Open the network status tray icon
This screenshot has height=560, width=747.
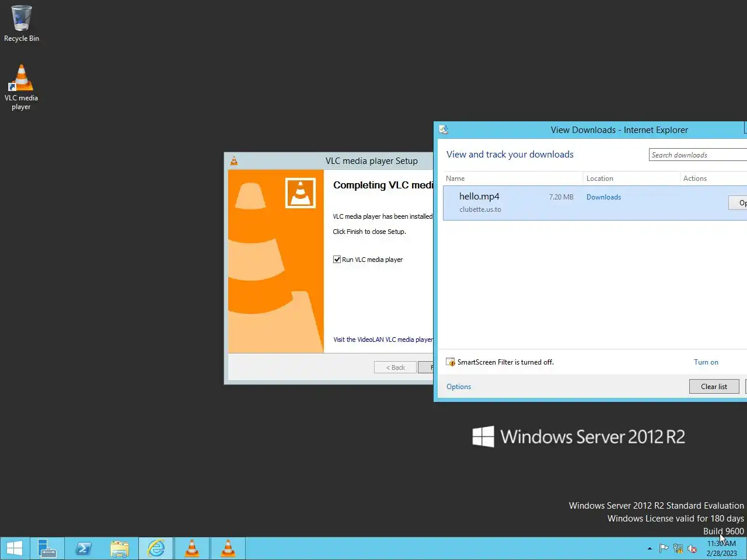pyautogui.click(x=678, y=548)
